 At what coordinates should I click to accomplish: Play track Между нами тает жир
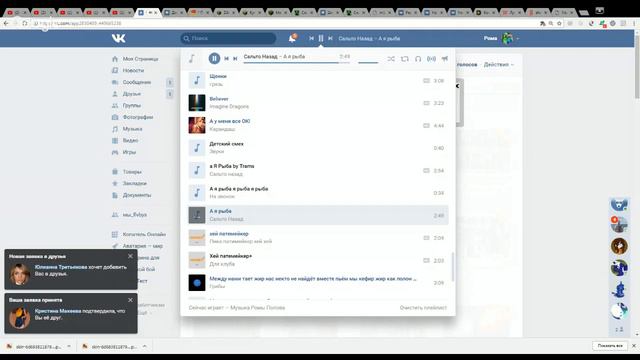(x=318, y=282)
